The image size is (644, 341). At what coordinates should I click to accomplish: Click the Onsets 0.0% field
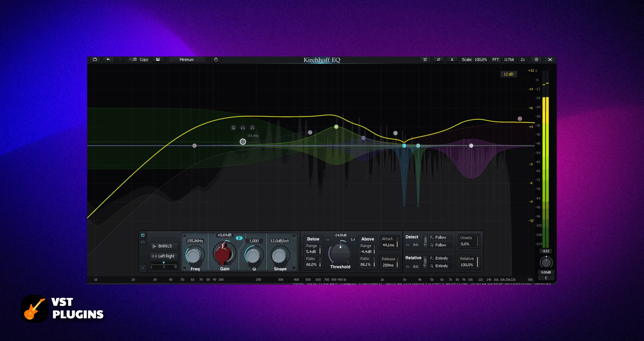(x=469, y=241)
